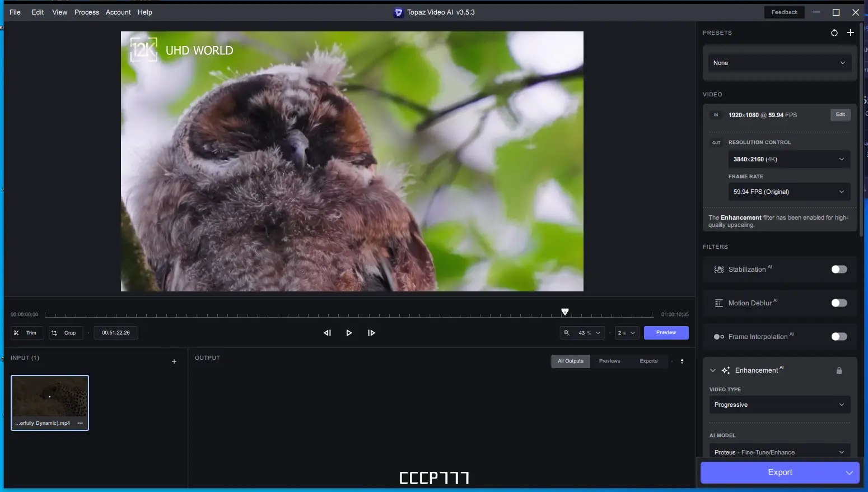The height and width of the screenshot is (492, 868).
Task: Switch to the All Outputs tab
Action: [x=571, y=361]
